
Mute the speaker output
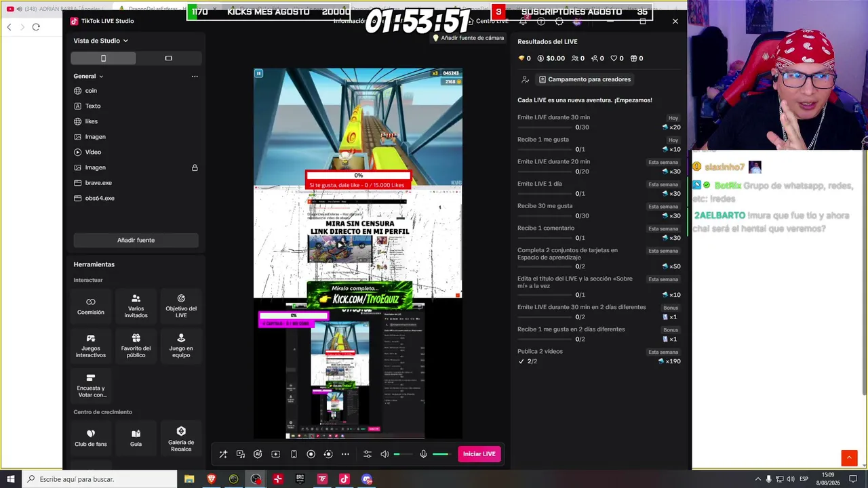coord(384,454)
